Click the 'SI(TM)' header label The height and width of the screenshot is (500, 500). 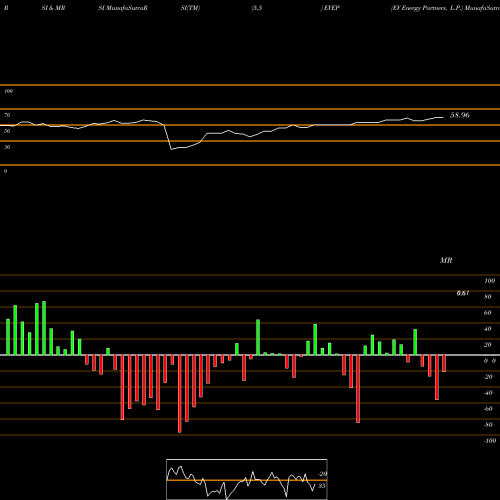190,8
